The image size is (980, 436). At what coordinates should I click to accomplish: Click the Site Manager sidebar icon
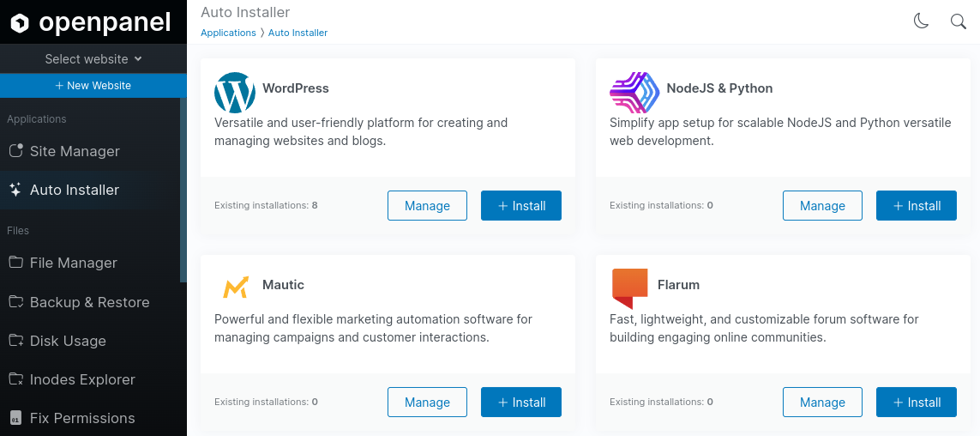point(15,151)
